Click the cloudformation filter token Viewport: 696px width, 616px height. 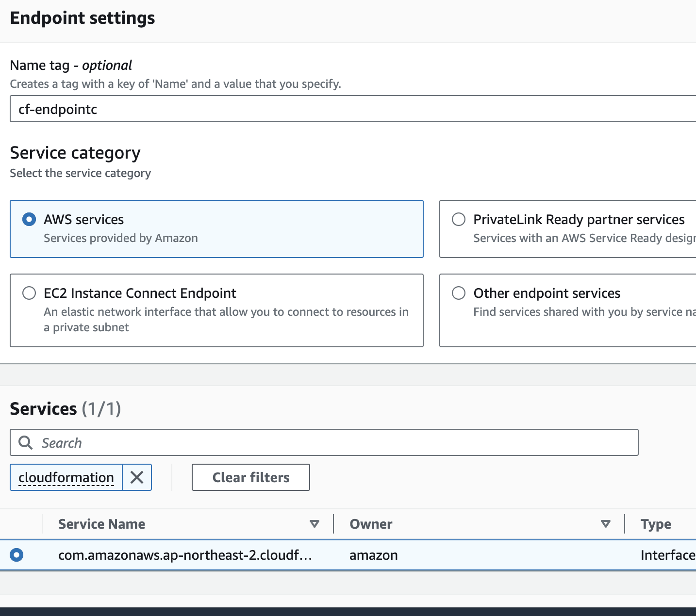[66, 477]
